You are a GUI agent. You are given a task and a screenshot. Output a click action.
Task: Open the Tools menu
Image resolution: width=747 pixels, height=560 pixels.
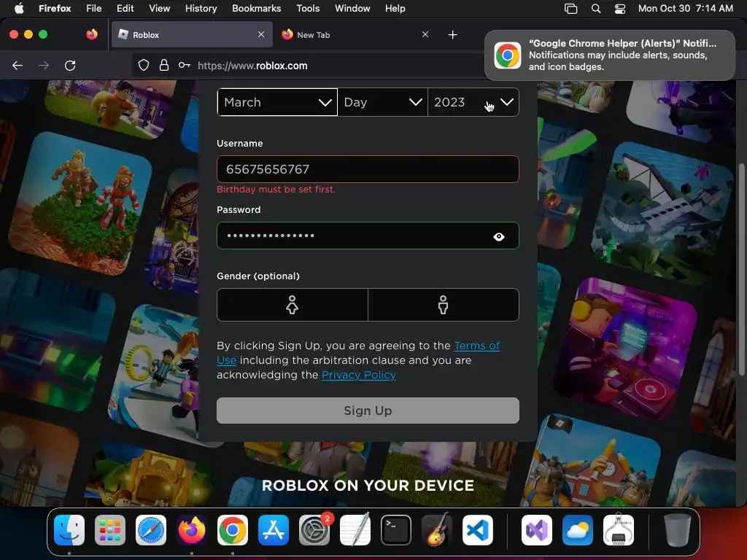point(309,8)
